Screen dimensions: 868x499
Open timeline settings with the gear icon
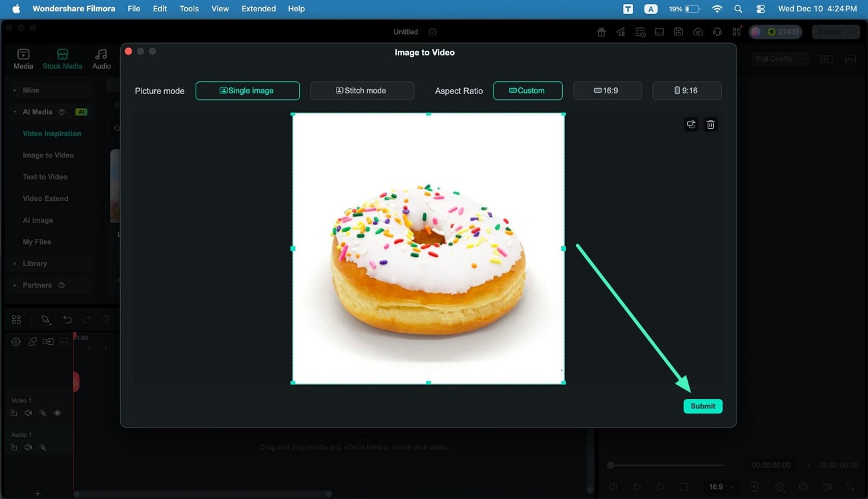pyautogui.click(x=16, y=342)
